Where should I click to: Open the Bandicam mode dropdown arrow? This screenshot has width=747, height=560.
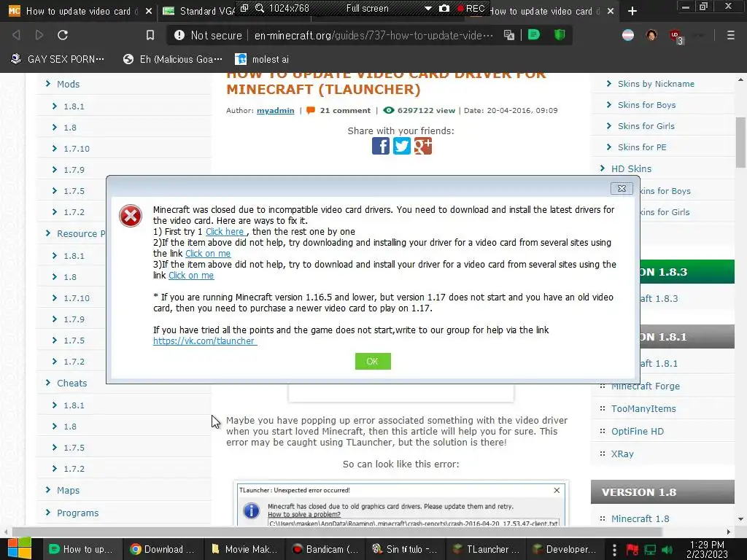pos(427,8)
